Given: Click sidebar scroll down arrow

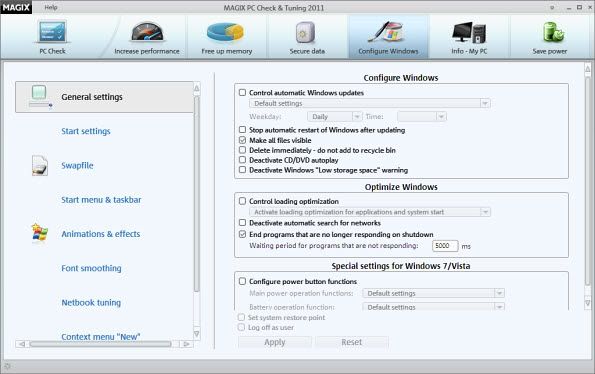Looking at the screenshot, I should click(197, 334).
